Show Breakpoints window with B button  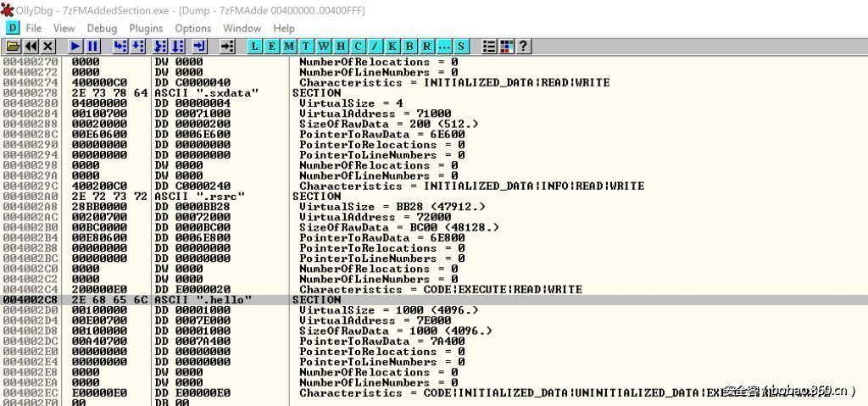pyautogui.click(x=409, y=46)
